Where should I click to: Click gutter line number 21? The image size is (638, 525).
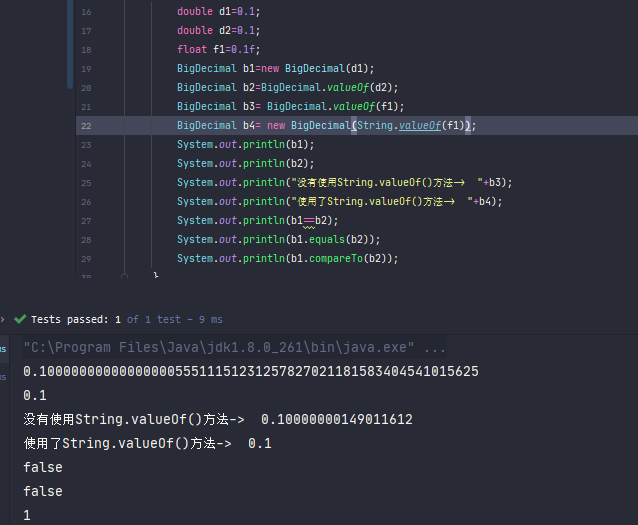coord(86,107)
